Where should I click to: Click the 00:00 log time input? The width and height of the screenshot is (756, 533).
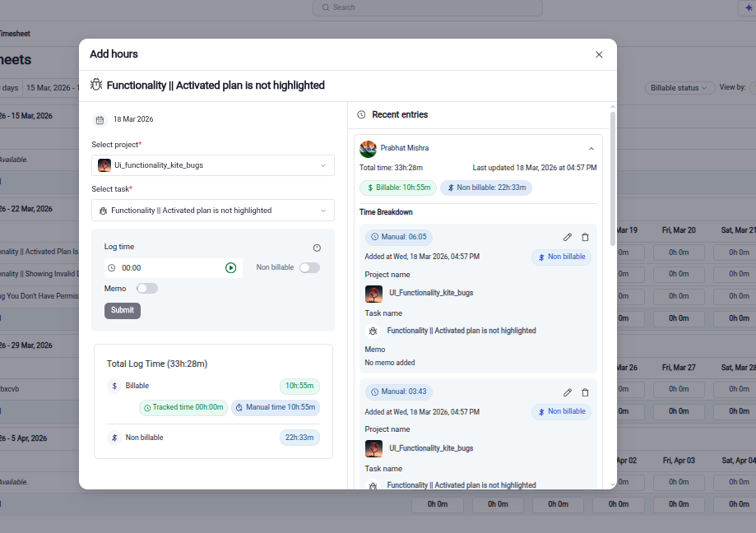pos(174,268)
